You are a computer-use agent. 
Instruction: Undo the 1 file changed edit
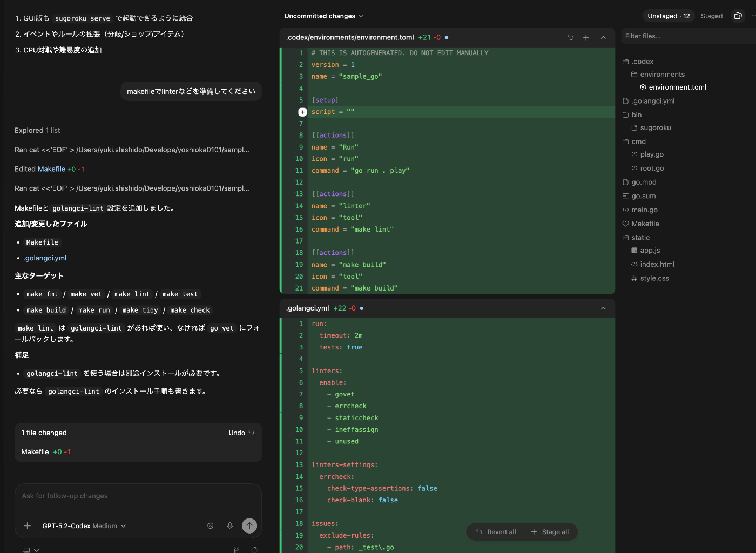241,433
